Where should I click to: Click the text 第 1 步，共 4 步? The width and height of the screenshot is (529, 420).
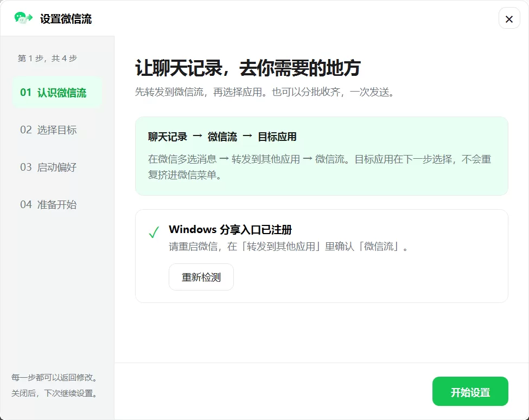48,59
